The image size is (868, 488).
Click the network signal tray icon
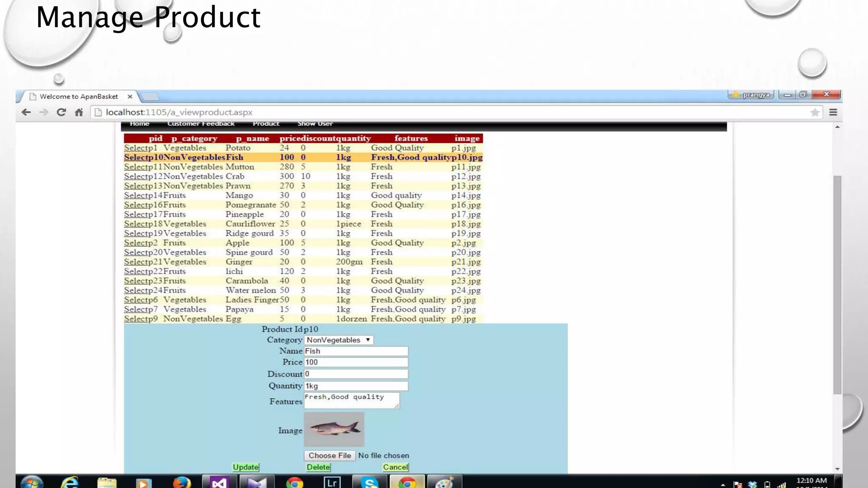point(781,485)
